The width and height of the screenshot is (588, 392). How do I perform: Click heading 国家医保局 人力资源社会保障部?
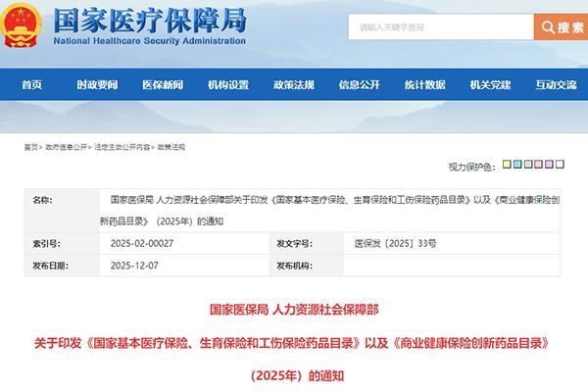[294, 310]
